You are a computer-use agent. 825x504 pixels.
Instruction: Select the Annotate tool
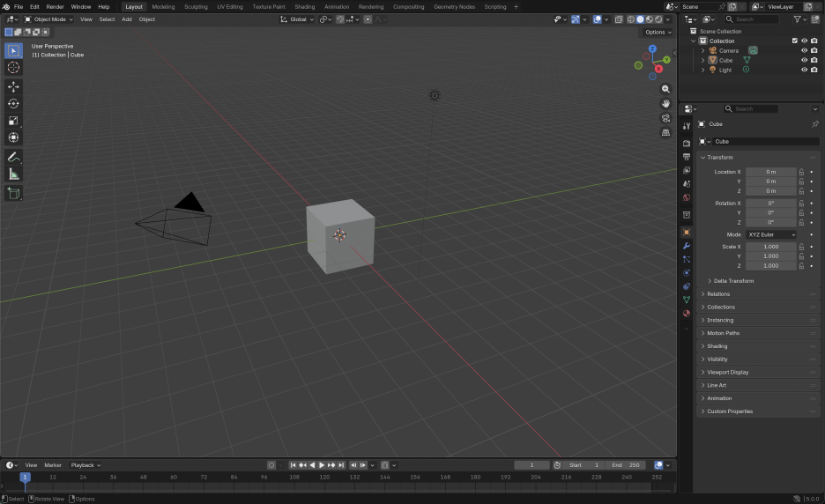(x=14, y=157)
